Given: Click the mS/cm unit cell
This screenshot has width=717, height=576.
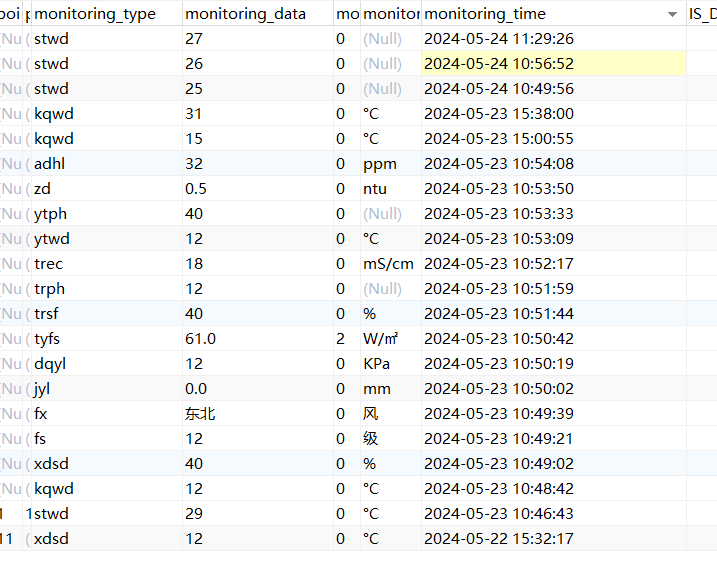Looking at the screenshot, I should 388,263.
